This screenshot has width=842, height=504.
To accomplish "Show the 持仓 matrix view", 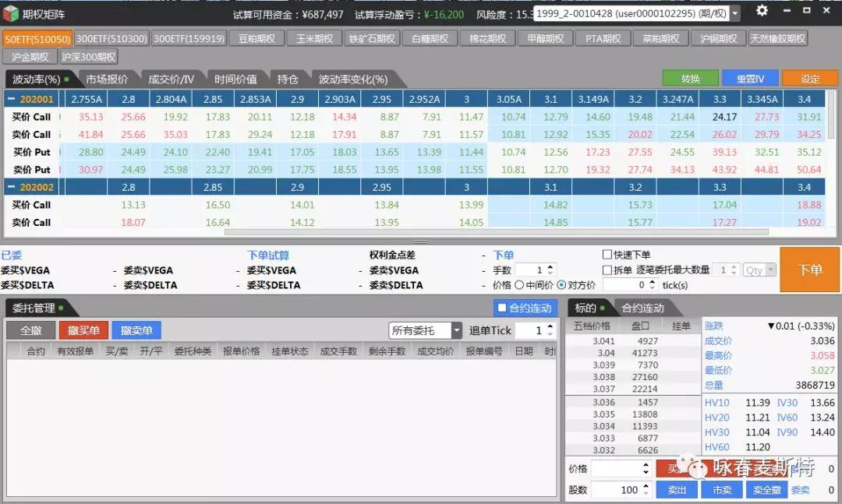I will point(288,79).
